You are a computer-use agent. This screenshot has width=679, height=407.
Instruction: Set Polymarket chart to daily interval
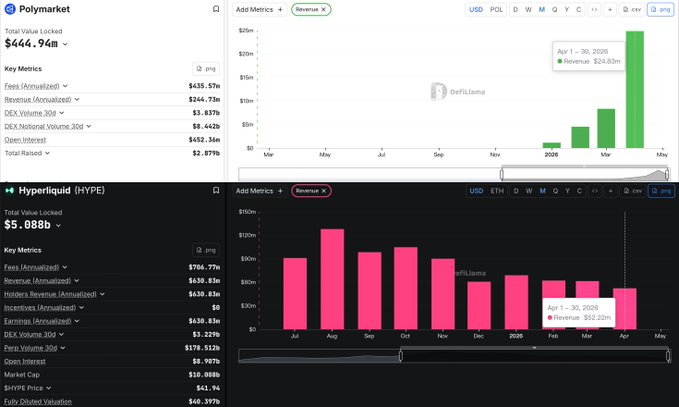pos(515,10)
